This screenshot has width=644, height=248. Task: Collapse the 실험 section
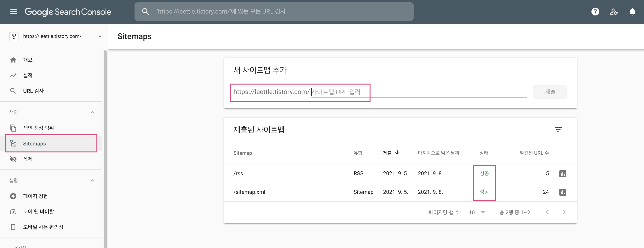tap(92, 180)
